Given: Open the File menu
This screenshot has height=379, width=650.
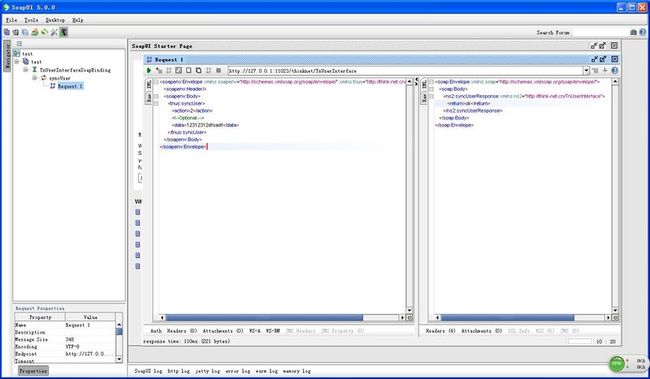Looking at the screenshot, I should [12, 20].
